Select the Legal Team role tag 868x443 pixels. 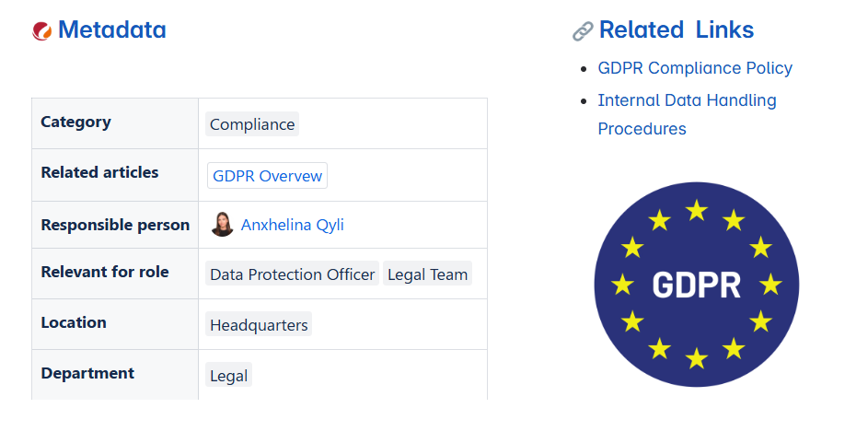click(427, 274)
